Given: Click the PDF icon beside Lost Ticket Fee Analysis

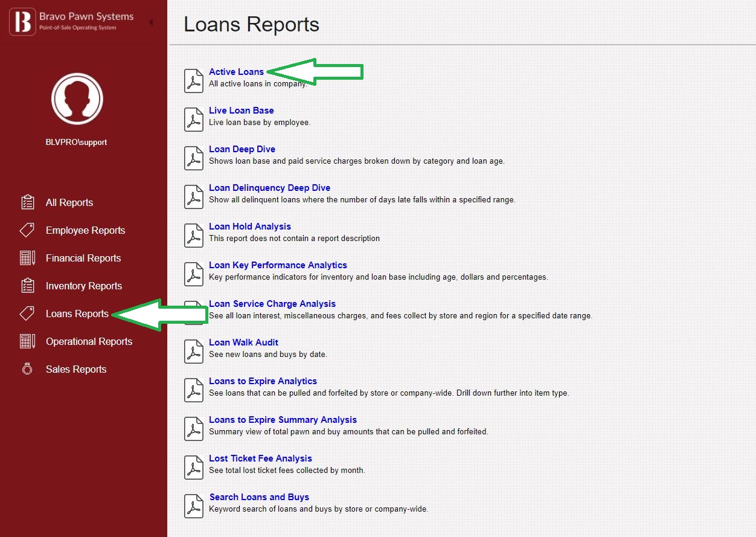Looking at the screenshot, I should pos(194,468).
